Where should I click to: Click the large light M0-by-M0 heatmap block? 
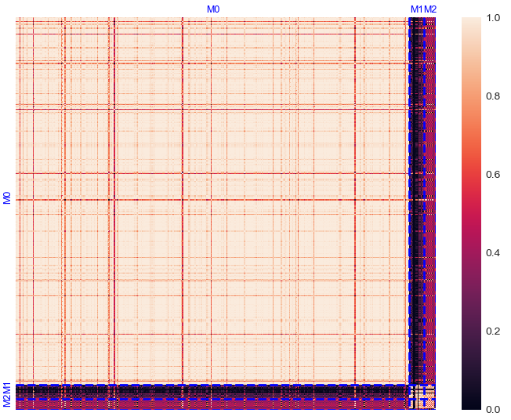[212, 201]
